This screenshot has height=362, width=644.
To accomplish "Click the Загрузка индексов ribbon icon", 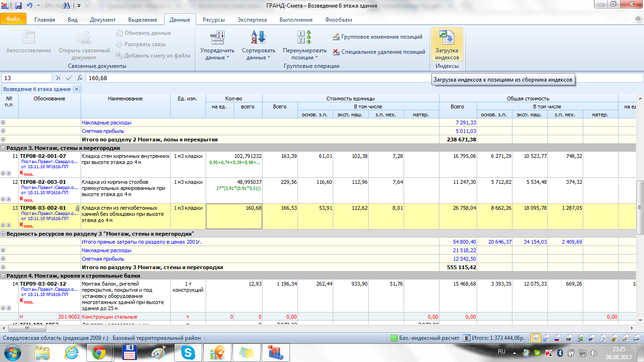I will (x=446, y=44).
